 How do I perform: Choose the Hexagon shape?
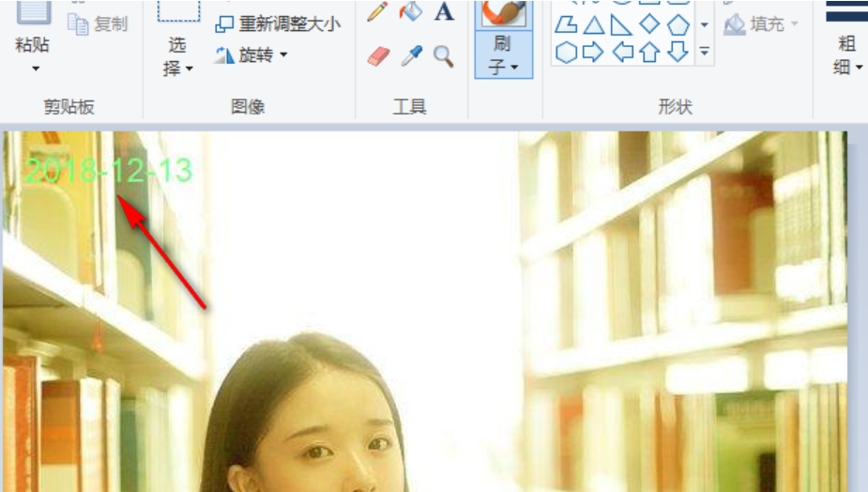point(566,53)
